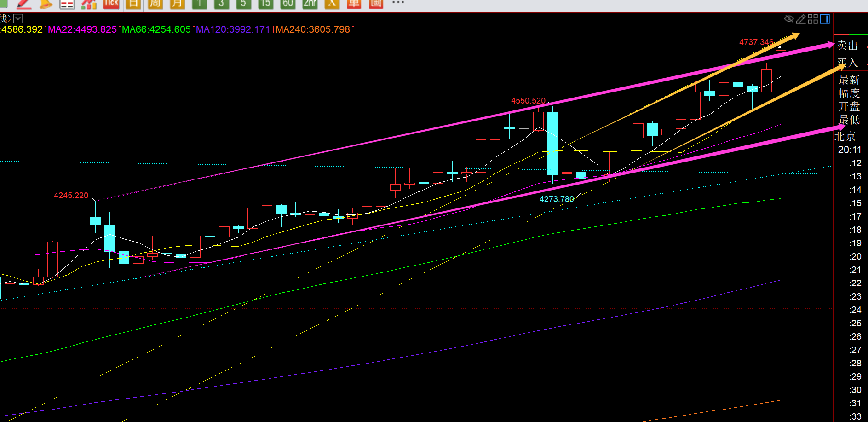
Task: Toggle the hide-drawings eye icon
Action: click(x=789, y=19)
